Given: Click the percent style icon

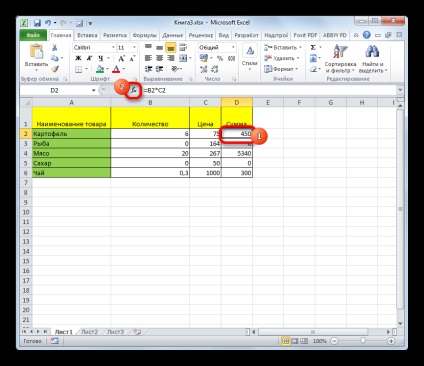Looking at the screenshot, I should (220, 58).
